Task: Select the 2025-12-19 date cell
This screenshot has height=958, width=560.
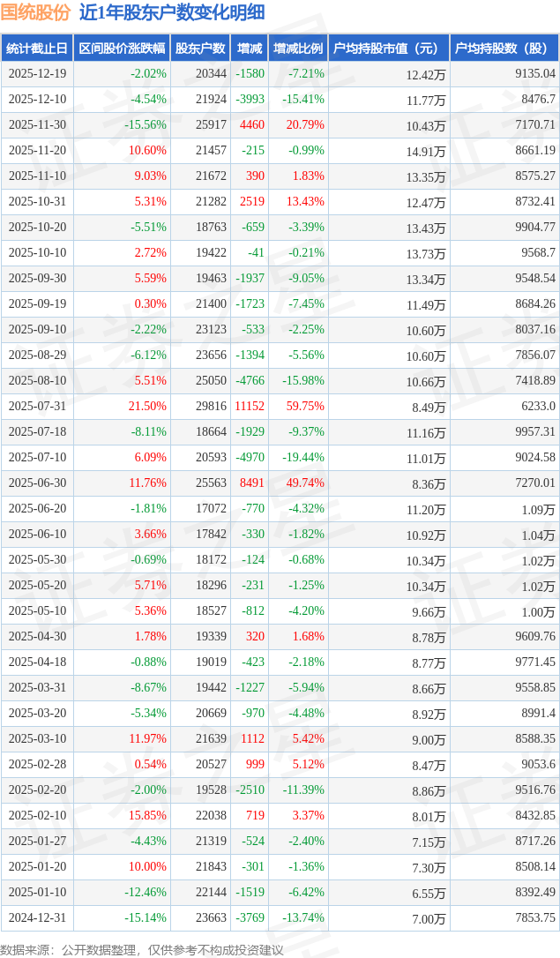Action: point(37,74)
